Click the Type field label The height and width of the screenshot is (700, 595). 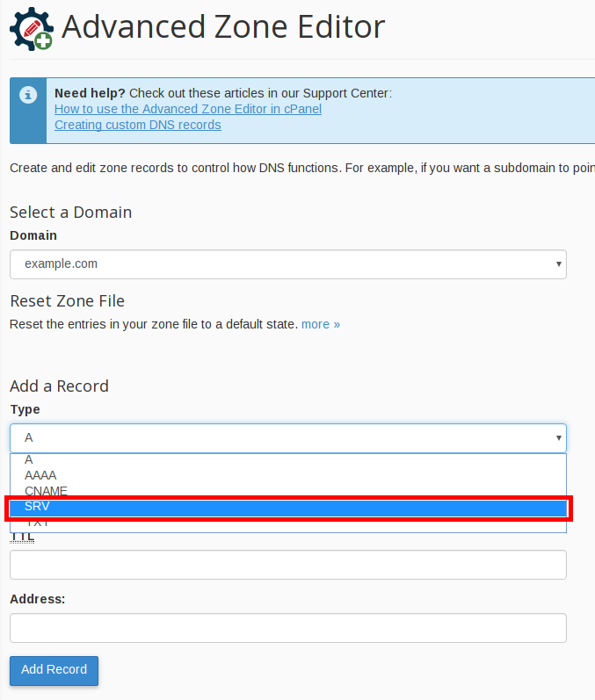(25, 409)
